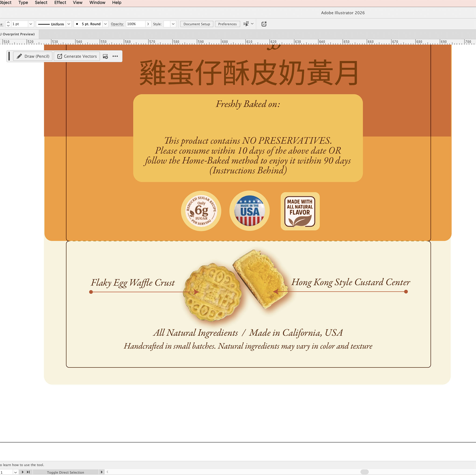476x476 pixels.
Task: Select the 'All Natural Ingredients' text line
Action: point(248,333)
